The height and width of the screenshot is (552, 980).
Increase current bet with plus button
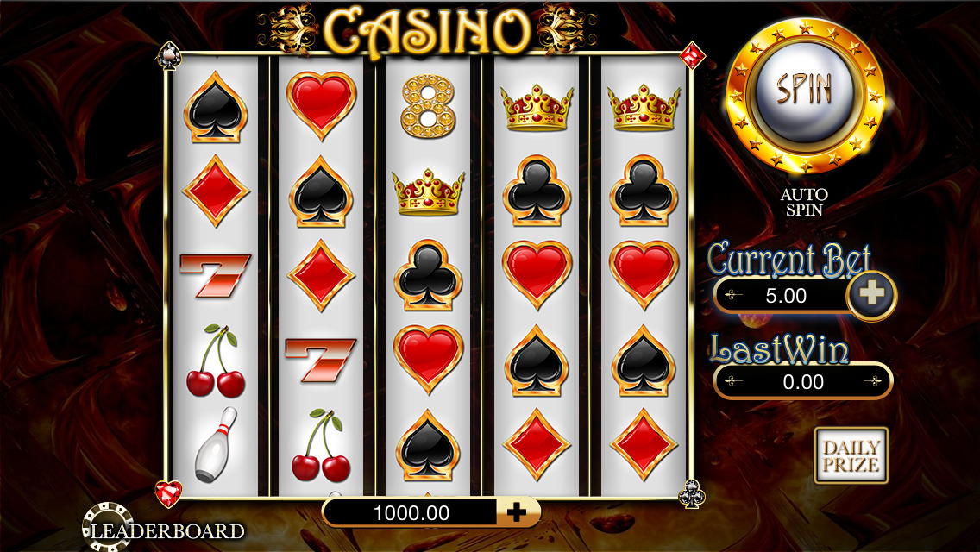(872, 294)
